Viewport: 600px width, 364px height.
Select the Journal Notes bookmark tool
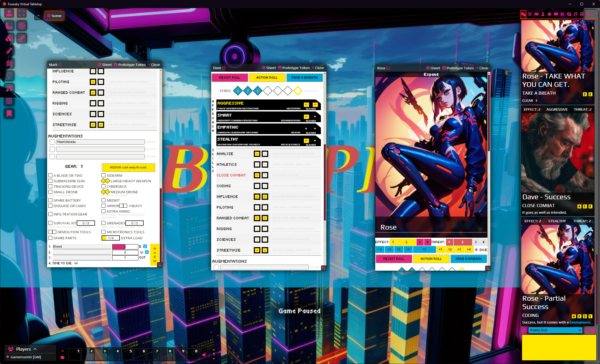(9, 113)
